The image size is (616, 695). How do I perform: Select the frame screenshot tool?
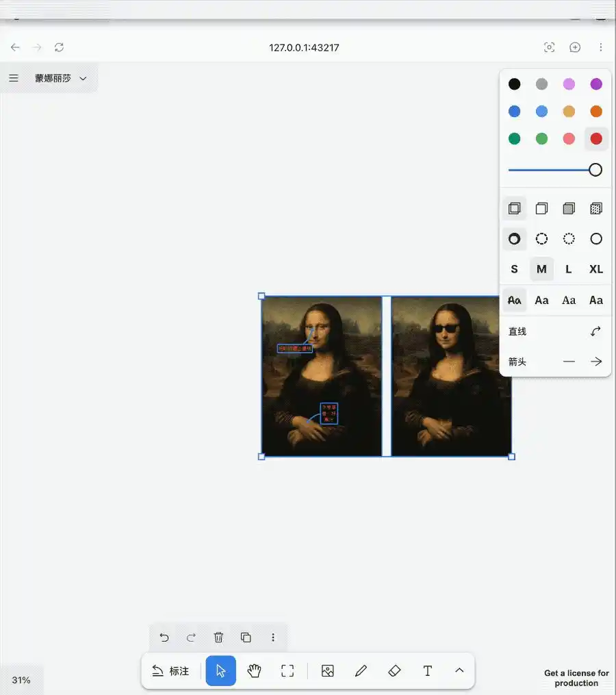[287, 670]
